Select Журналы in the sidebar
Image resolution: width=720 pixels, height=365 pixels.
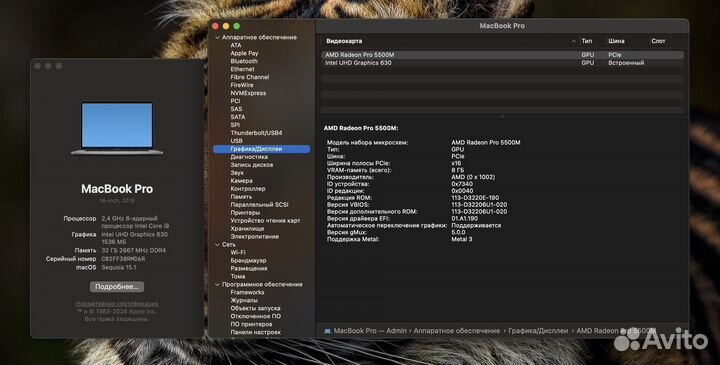point(244,300)
